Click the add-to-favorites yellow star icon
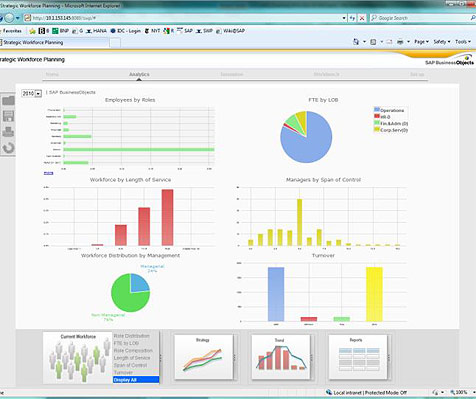The image size is (476, 399). pos(32,31)
